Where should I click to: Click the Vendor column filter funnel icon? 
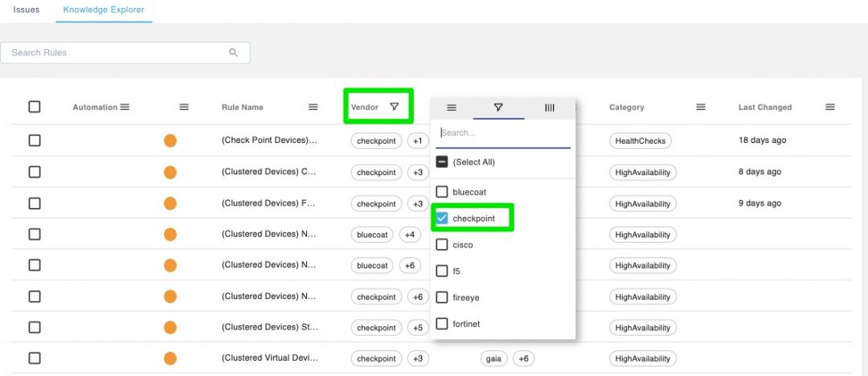coord(394,107)
